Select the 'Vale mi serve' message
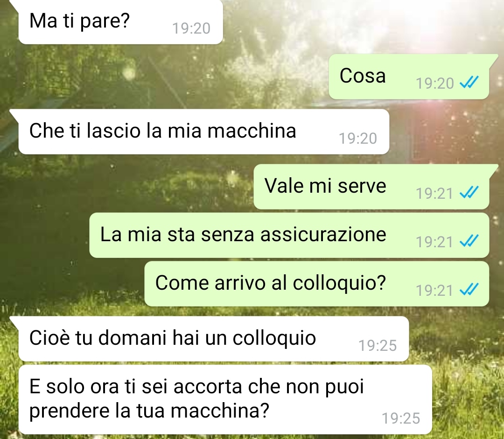This screenshot has width=504, height=439. point(371,187)
